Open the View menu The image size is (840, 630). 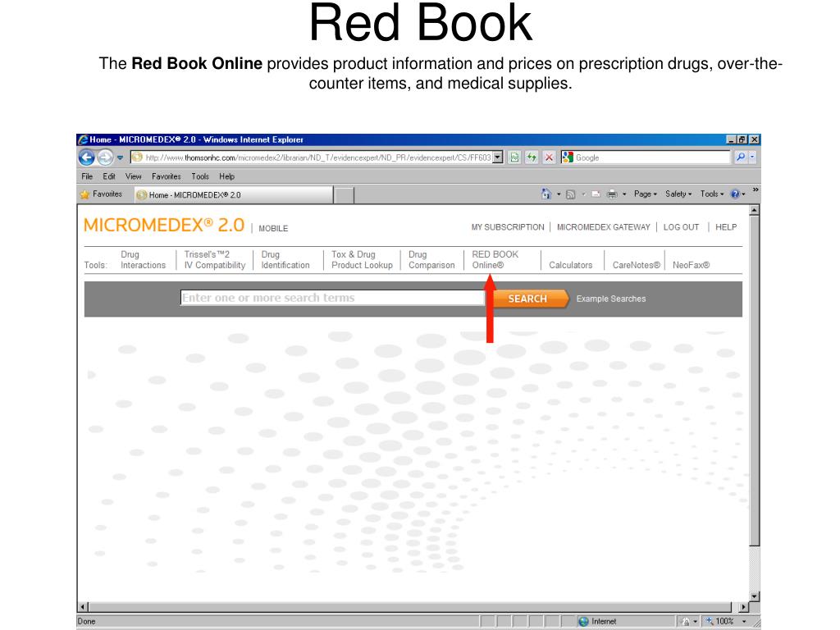pyautogui.click(x=134, y=176)
